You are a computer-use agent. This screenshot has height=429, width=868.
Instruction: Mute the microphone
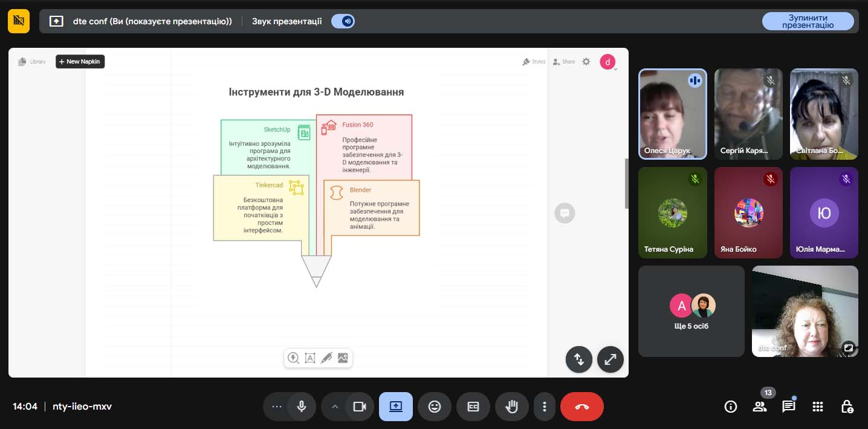point(301,407)
